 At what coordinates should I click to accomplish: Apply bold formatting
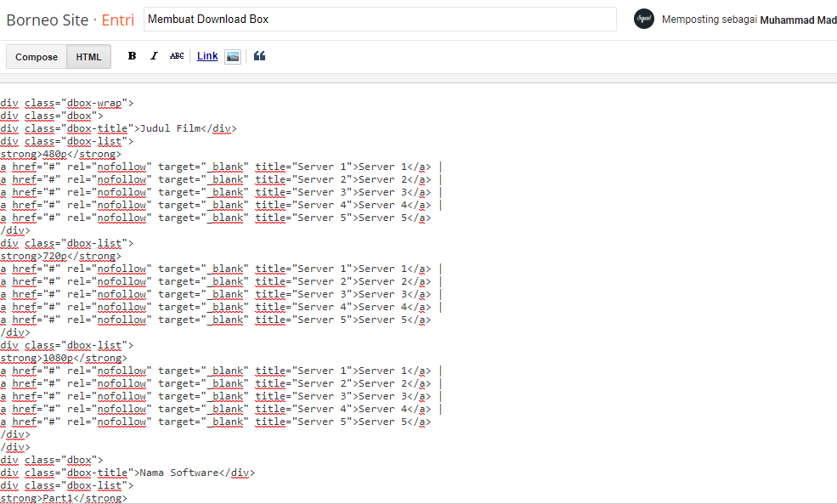[132, 55]
